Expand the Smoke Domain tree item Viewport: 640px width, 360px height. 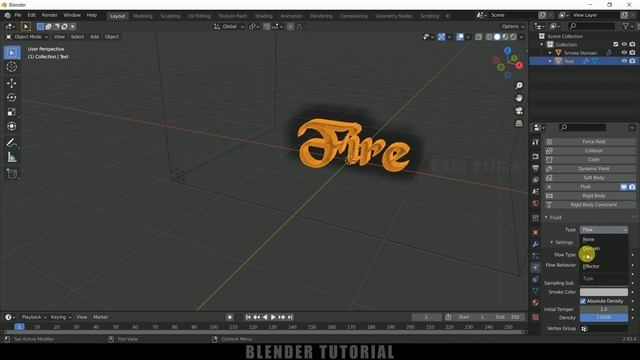550,53
